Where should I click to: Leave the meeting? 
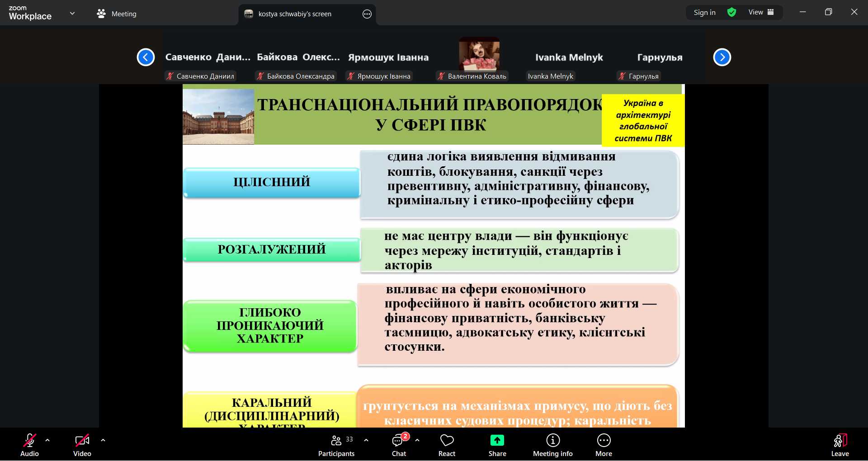[x=840, y=445]
